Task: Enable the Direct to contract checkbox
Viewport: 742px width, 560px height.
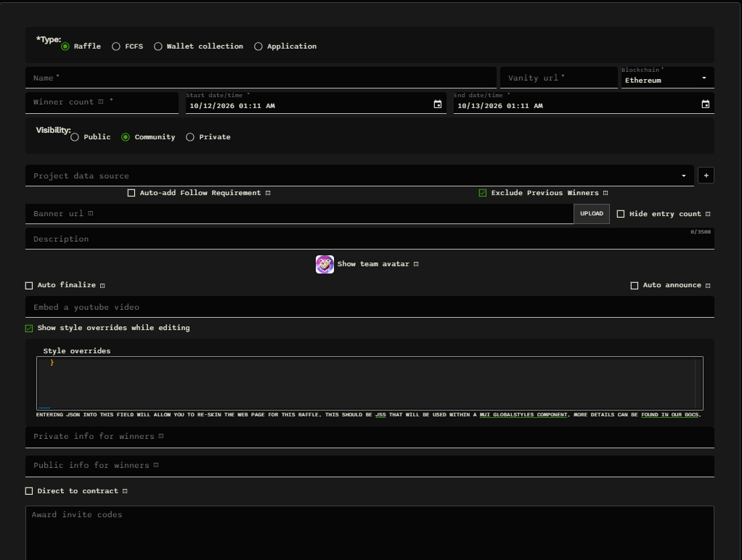Action: [x=29, y=491]
